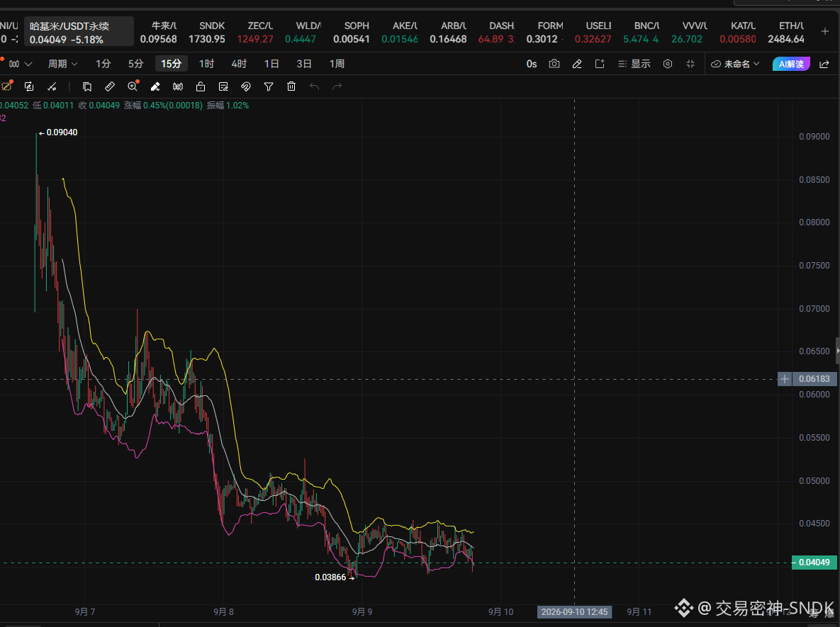840x627 pixels.
Task: Select the ruler measurement tool
Action: tap(110, 86)
